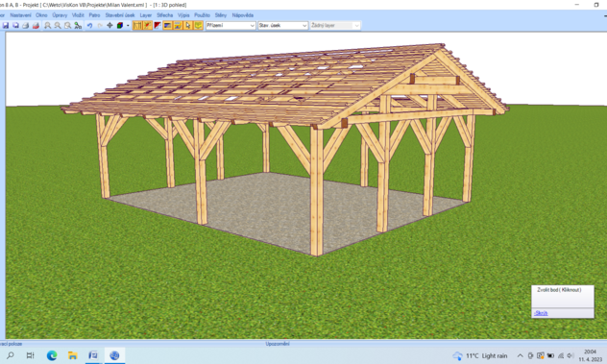607x364 pixels.
Task: Open File Explorer from the taskbar
Action: [x=72, y=355]
